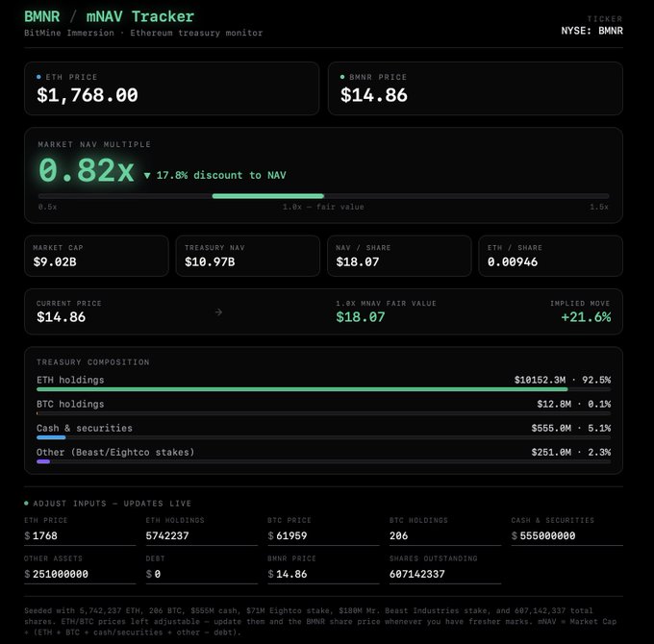Click the ETH holdings green composition bar
The image size is (654, 644).
pos(302,389)
